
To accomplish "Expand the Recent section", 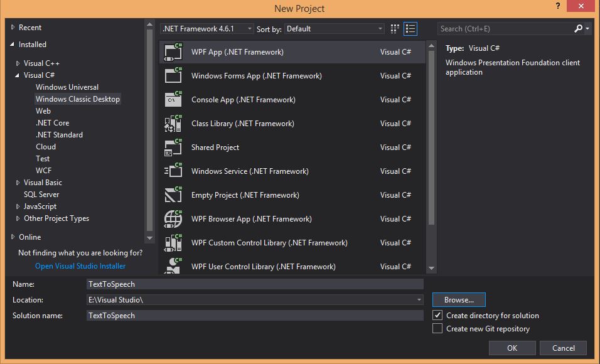I will coord(13,27).
